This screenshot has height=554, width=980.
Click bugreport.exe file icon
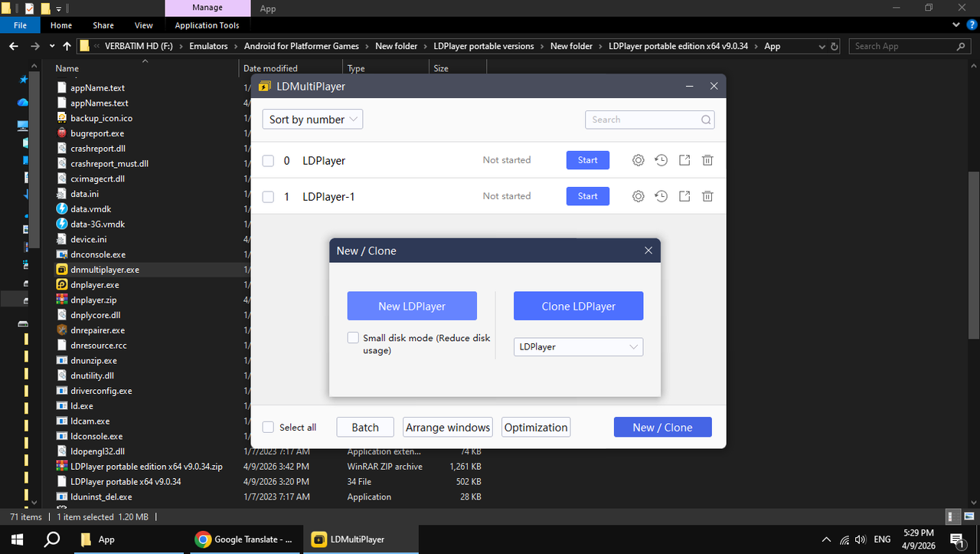click(x=63, y=133)
